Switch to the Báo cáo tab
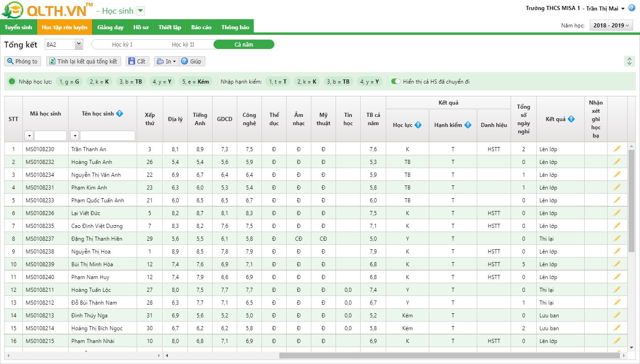 [201, 27]
